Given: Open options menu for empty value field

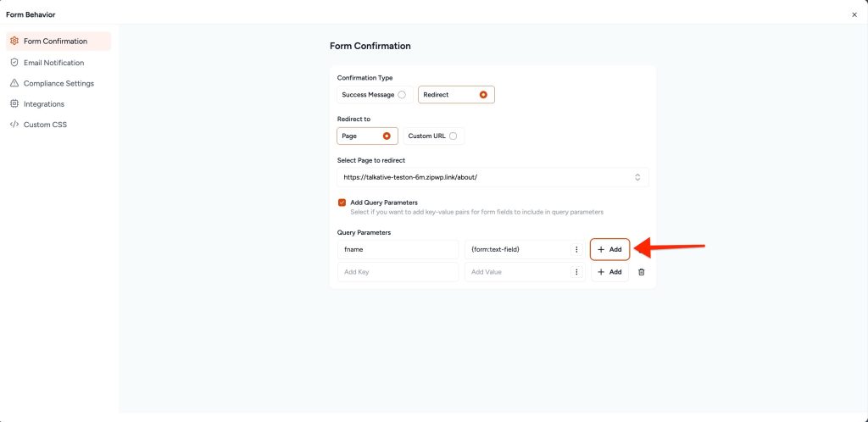Looking at the screenshot, I should pos(576,272).
